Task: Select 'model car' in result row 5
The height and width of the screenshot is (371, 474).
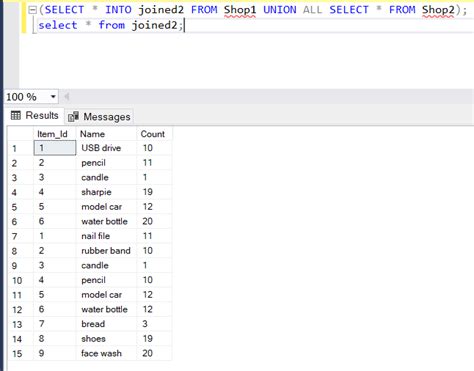Action: [x=106, y=207]
